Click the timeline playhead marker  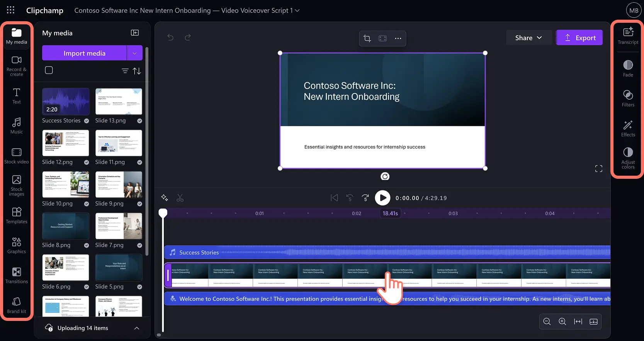click(x=163, y=213)
